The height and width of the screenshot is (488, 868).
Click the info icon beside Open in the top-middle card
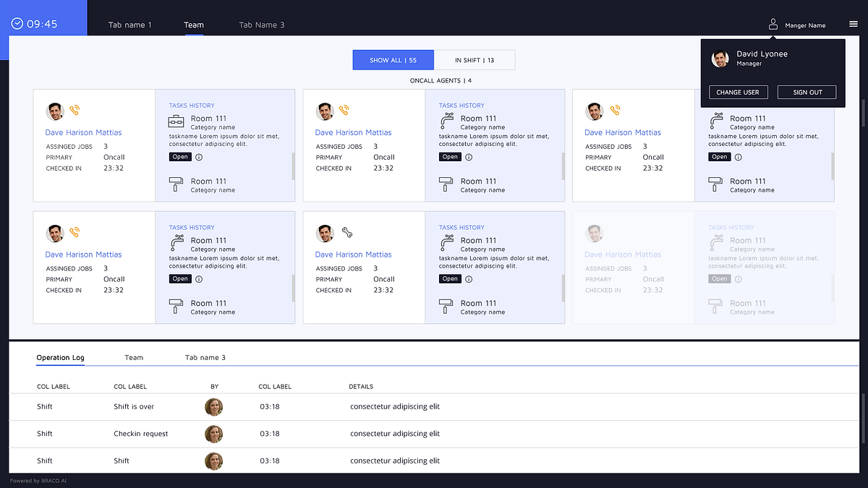[469, 157]
